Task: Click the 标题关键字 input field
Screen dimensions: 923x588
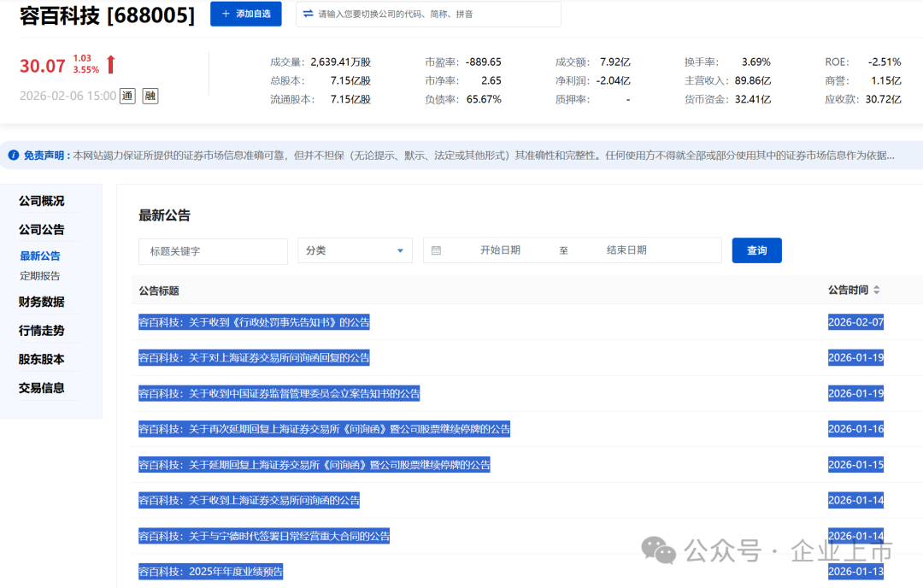Action: (213, 251)
